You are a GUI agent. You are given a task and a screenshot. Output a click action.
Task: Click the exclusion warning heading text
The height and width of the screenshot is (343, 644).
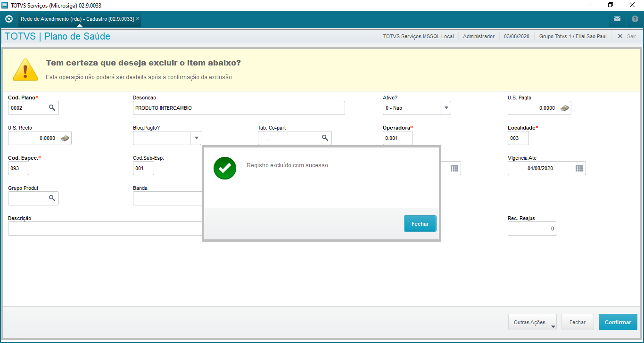(143, 63)
